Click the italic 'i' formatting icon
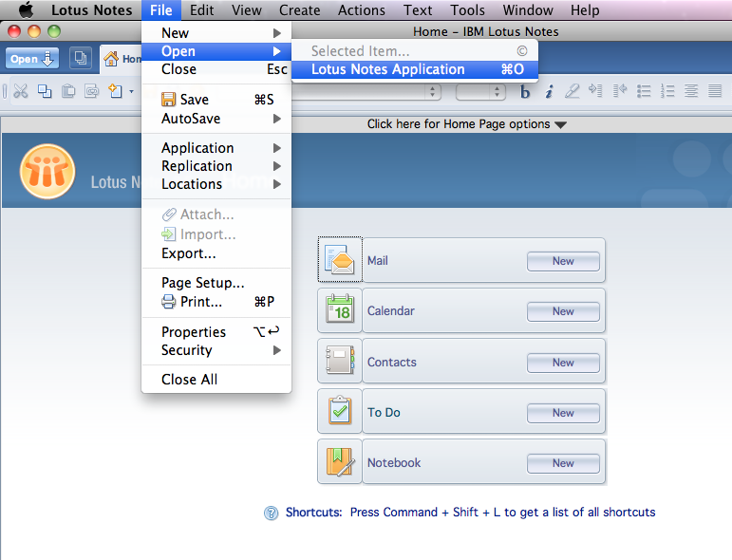This screenshot has height=560, width=732. click(549, 92)
